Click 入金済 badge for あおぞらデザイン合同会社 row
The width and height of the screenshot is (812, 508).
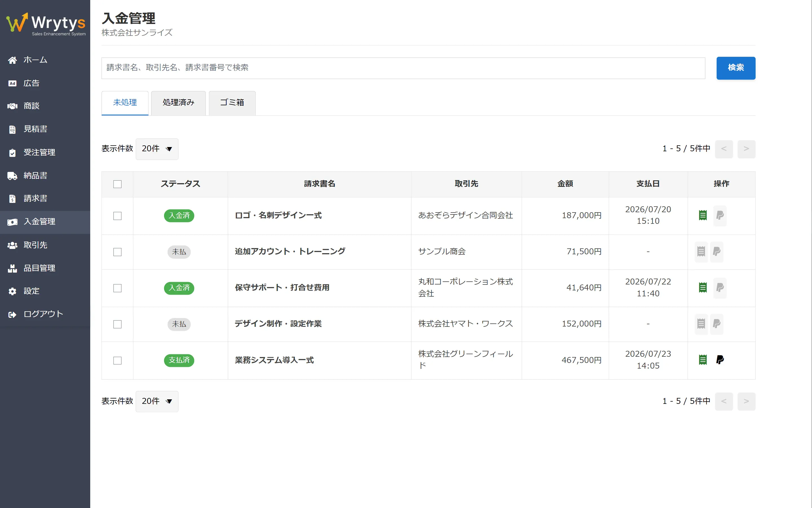179,215
